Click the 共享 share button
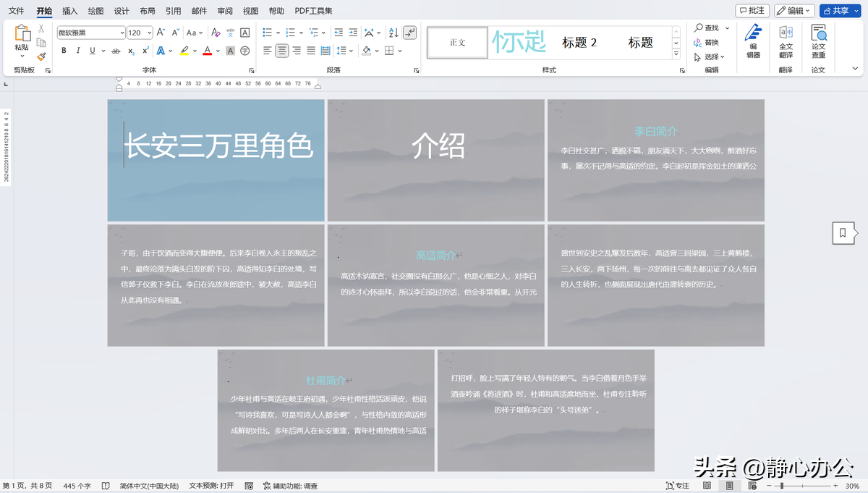 pyautogui.click(x=840, y=11)
